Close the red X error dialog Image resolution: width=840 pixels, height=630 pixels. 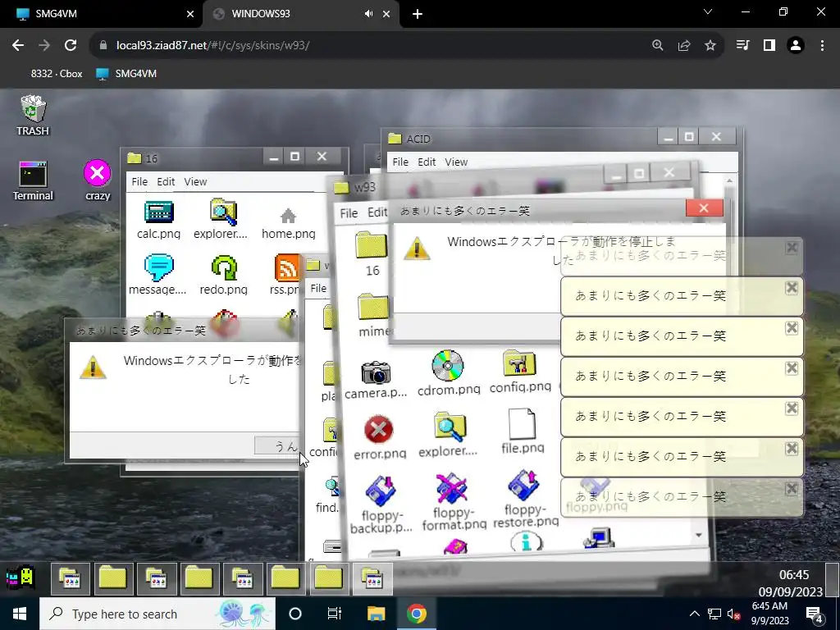tap(704, 208)
